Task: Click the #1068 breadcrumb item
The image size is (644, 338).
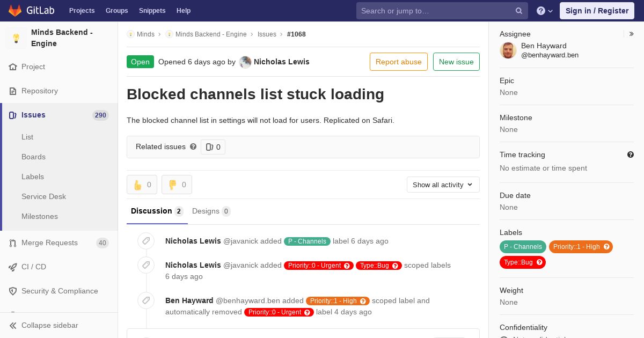Action: point(296,34)
